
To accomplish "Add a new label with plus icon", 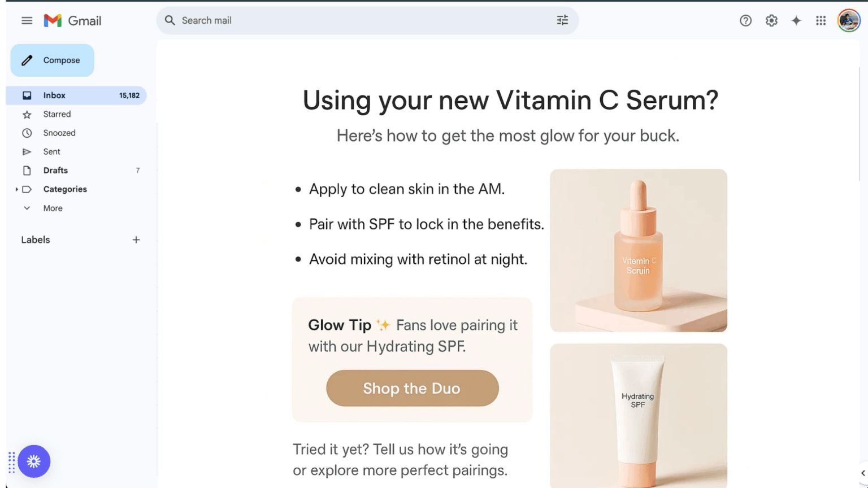I will click(x=136, y=240).
